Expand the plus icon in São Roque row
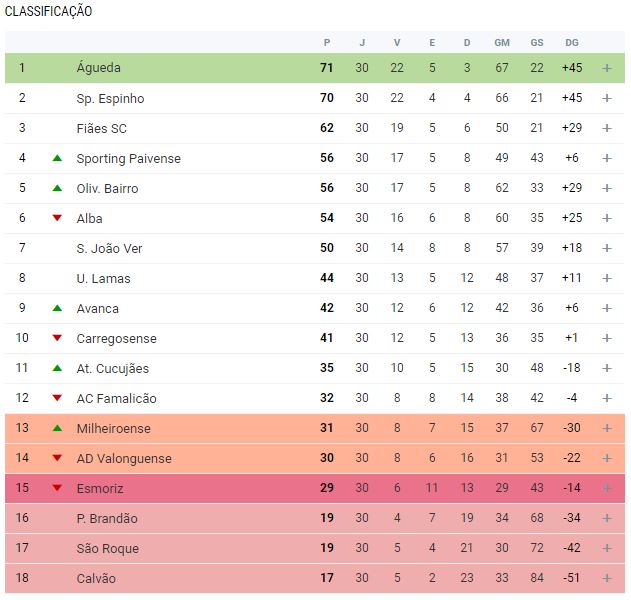631x600 pixels. 606,548
